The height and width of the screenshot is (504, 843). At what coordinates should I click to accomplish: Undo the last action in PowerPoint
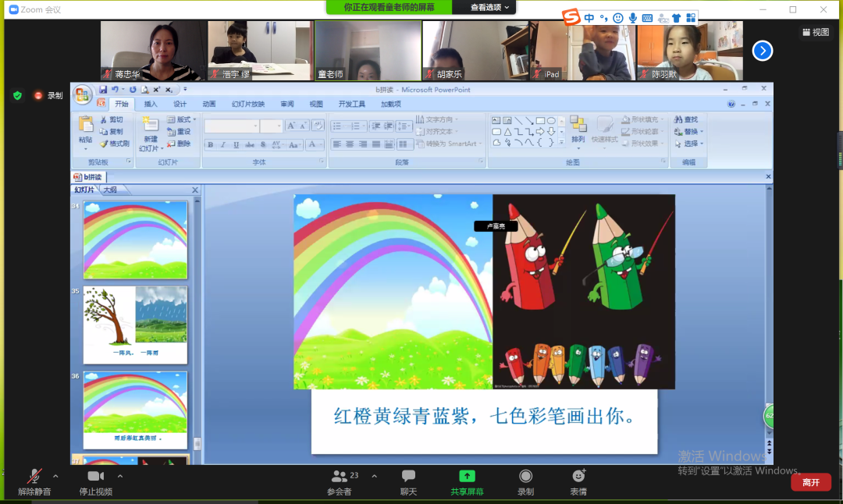(115, 90)
